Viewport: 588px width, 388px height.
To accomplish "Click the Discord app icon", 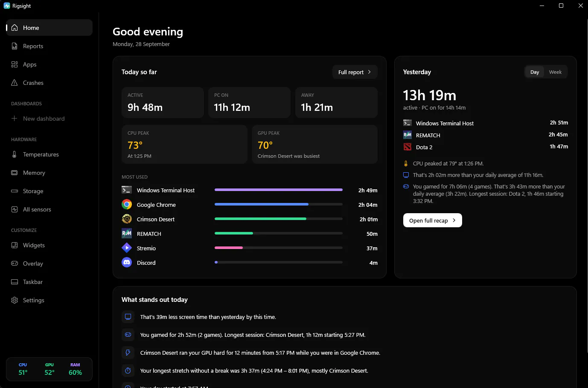I will tap(127, 263).
